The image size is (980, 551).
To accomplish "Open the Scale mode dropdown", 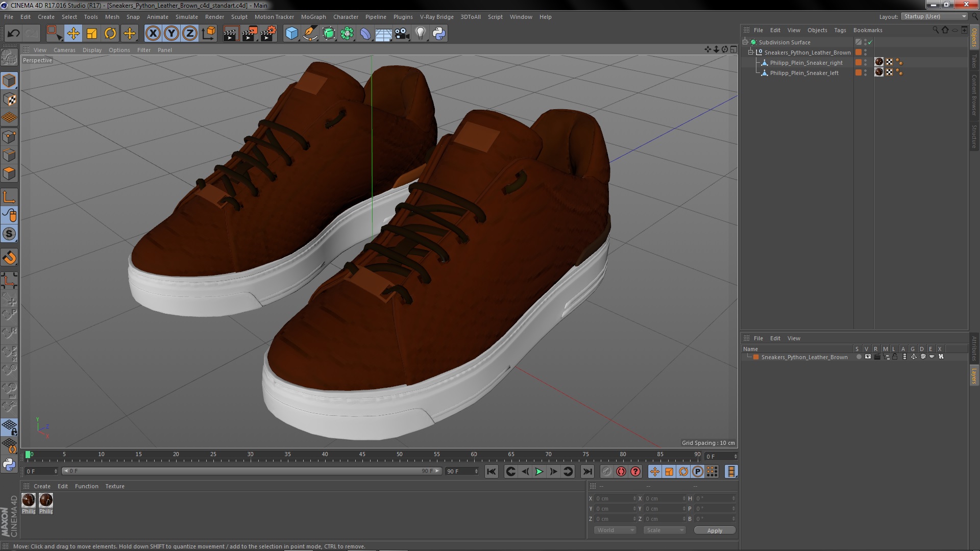I will point(664,530).
